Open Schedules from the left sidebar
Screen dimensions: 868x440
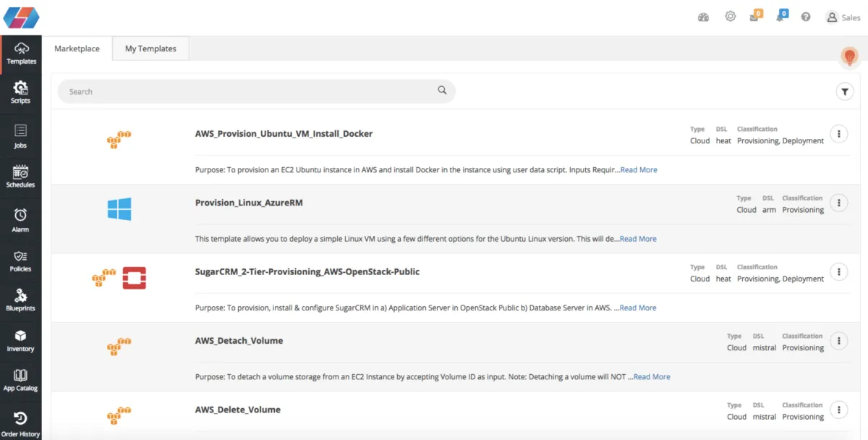[x=20, y=176]
